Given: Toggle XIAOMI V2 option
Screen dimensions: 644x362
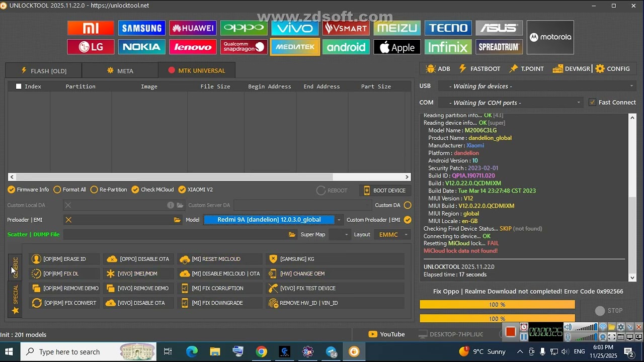Looking at the screenshot, I should click(x=196, y=190).
